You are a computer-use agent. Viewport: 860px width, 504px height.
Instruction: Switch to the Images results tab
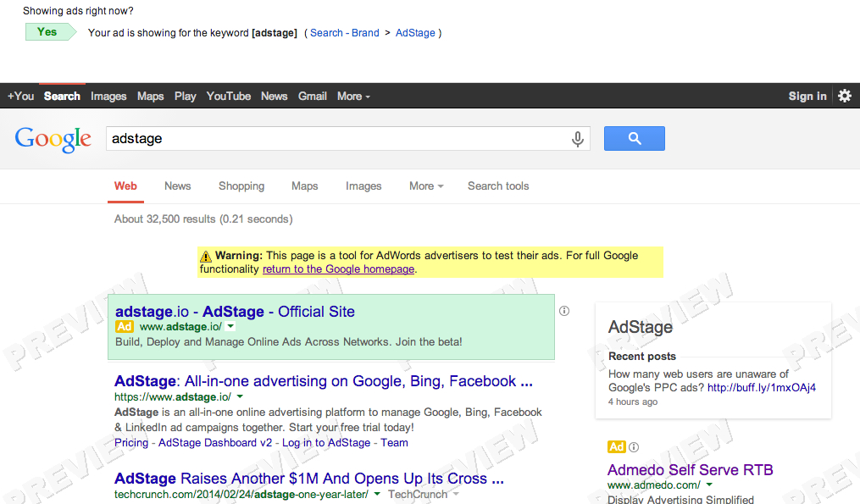click(363, 186)
